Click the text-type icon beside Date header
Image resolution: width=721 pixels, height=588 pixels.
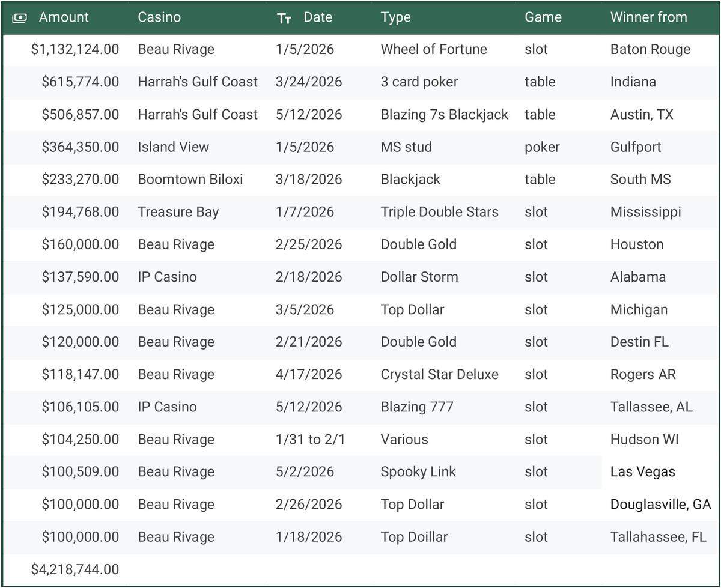tap(284, 18)
